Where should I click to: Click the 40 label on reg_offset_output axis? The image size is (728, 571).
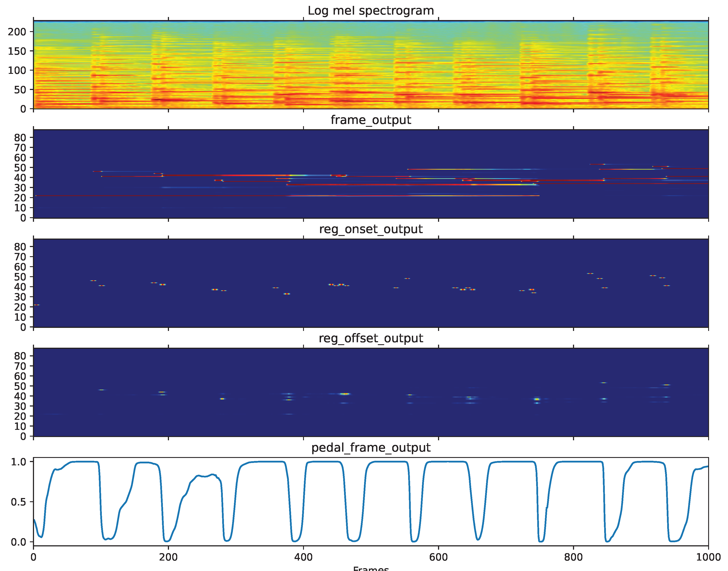[20, 396]
